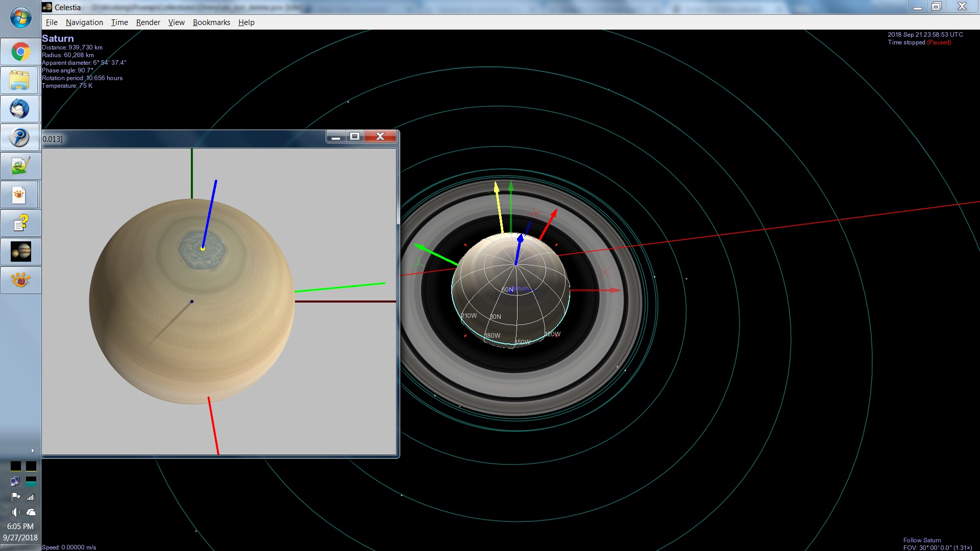Screen dimensions: 980x551
Task: Click the 180W longitude label
Action: tap(492, 336)
